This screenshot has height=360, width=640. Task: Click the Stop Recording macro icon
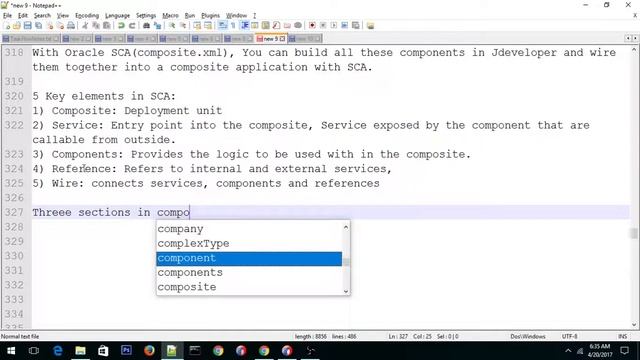click(323, 26)
